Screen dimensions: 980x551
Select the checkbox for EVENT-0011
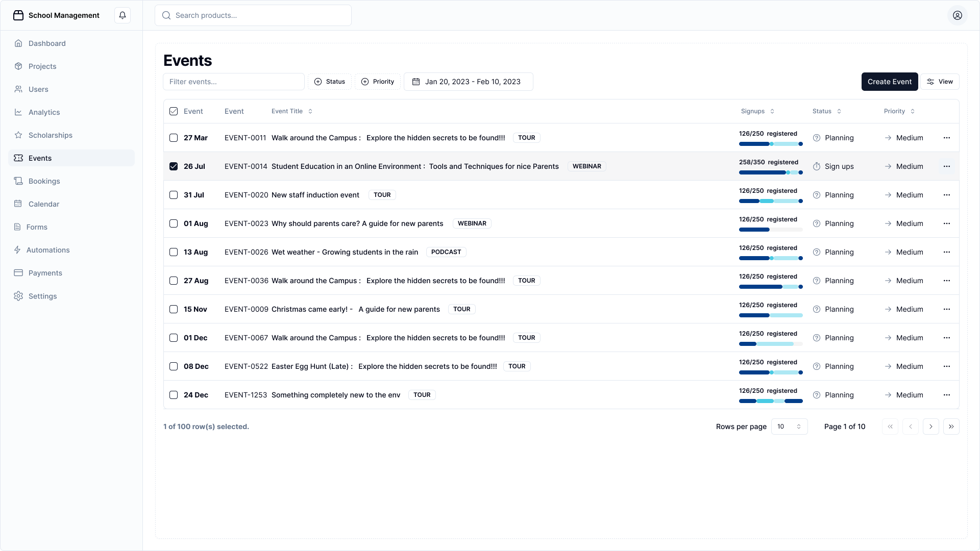click(174, 138)
